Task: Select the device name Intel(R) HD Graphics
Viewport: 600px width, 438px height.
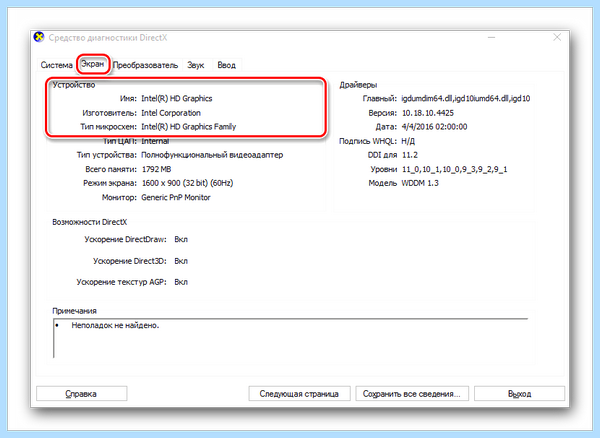Action: click(177, 98)
